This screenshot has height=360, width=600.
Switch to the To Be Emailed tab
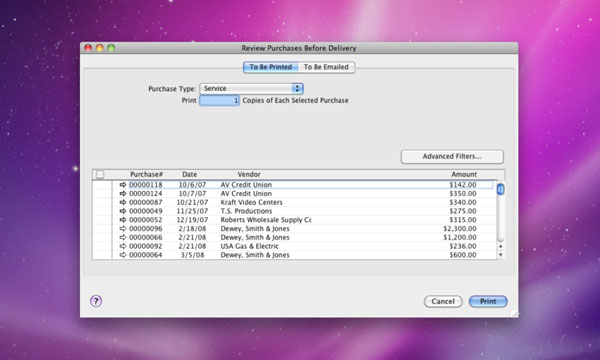326,67
